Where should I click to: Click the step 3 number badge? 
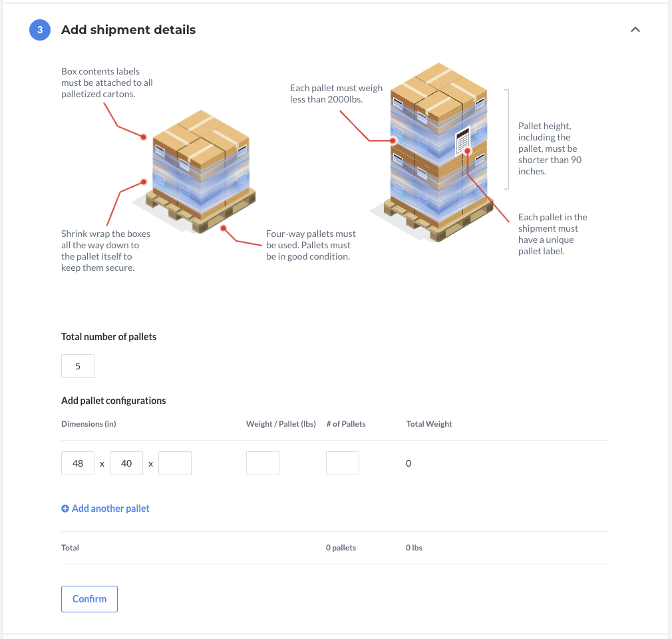tap(40, 30)
